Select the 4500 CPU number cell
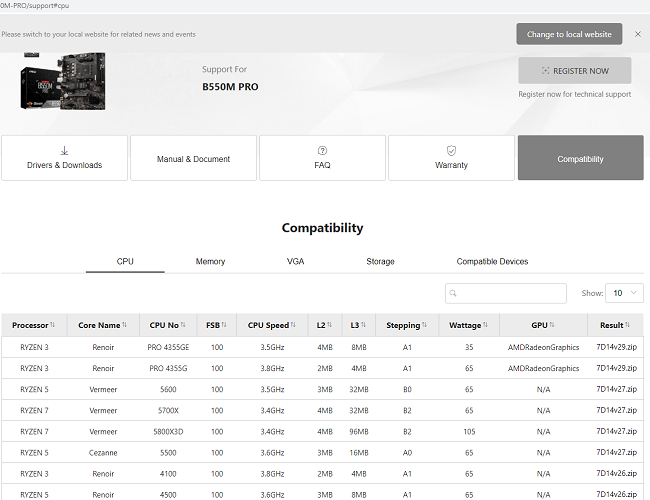650x500 pixels. point(168,495)
